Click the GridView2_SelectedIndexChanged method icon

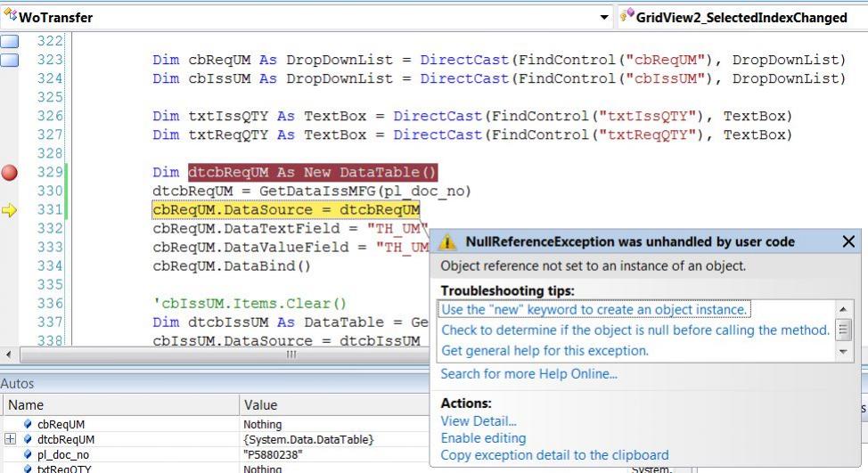(626, 16)
